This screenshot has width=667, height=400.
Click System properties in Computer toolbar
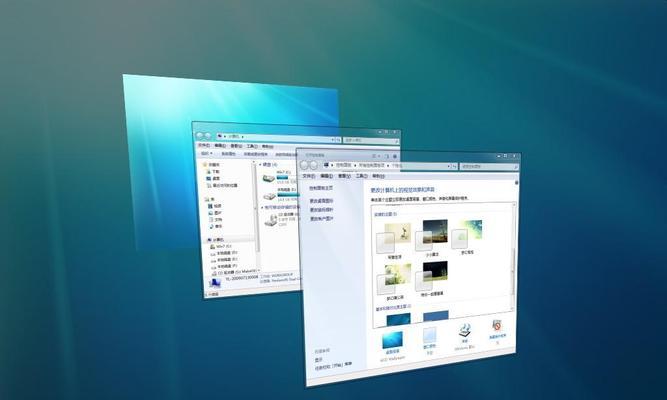pos(228,154)
